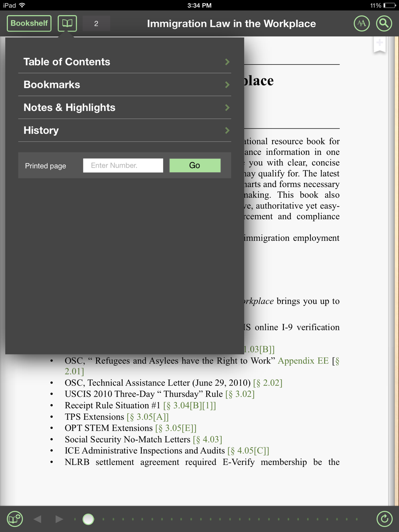Tap Social Security No-Match Letters text
The height and width of the screenshot is (532, 399).
[x=128, y=439]
